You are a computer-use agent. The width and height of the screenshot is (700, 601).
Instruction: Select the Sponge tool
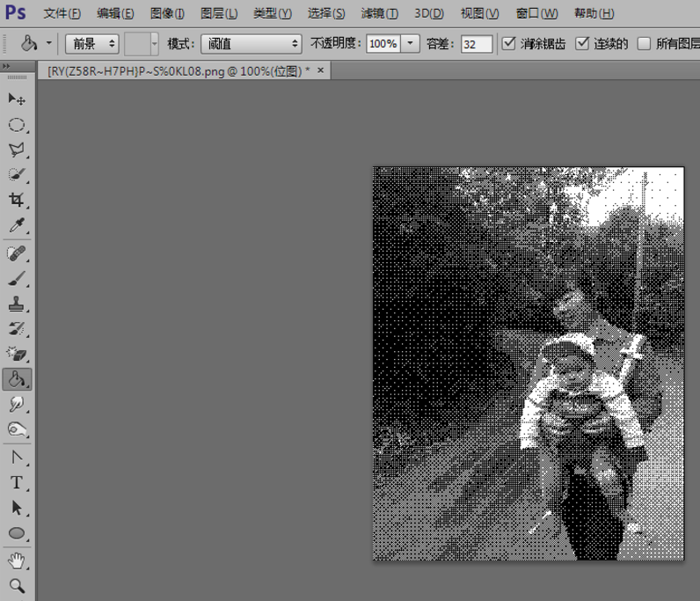(x=17, y=430)
